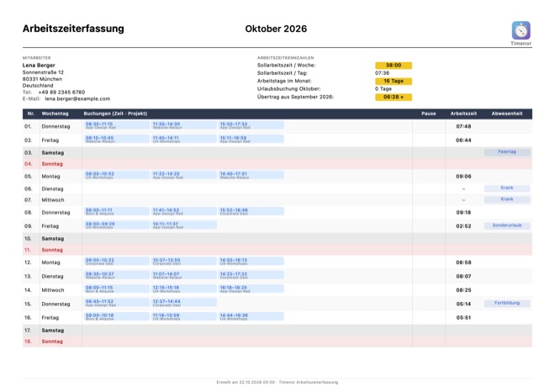Click work time 06:44 on day 02
The width and height of the screenshot is (555, 392).
point(463,140)
